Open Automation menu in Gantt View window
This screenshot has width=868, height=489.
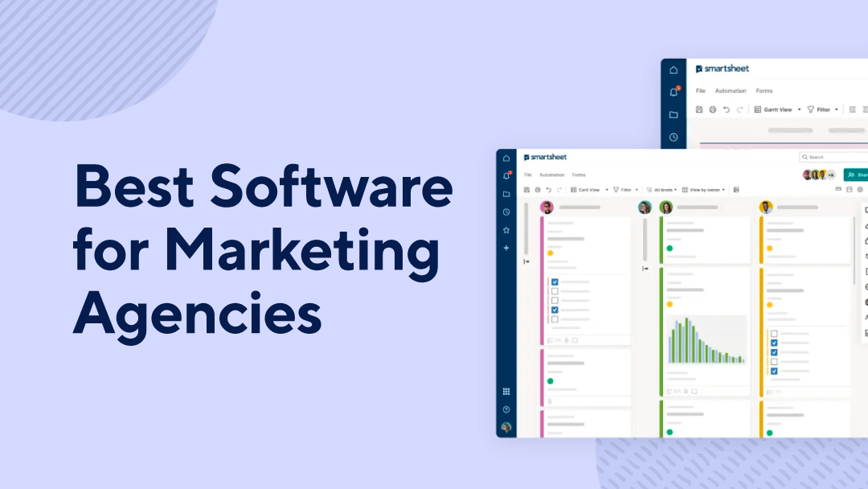(730, 91)
